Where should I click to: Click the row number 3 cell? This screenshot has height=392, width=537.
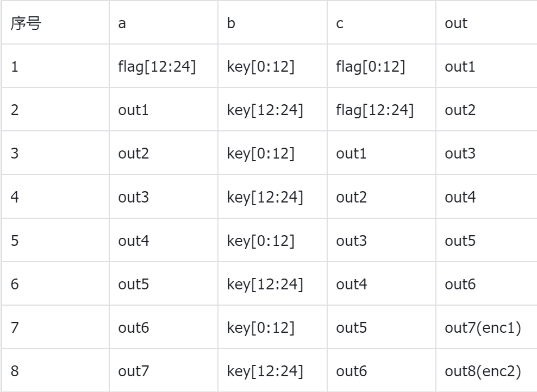pos(15,154)
